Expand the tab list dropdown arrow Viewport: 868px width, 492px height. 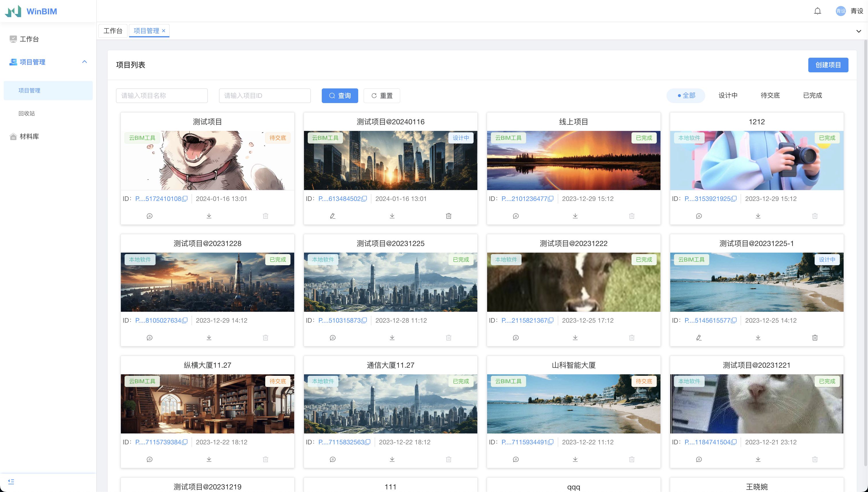(x=859, y=31)
